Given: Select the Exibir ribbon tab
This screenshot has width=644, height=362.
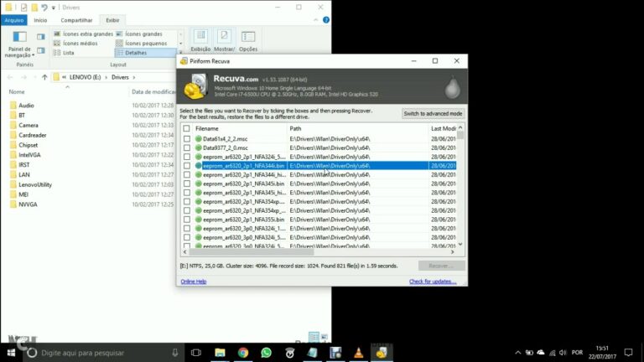Looking at the screenshot, I should (x=112, y=20).
